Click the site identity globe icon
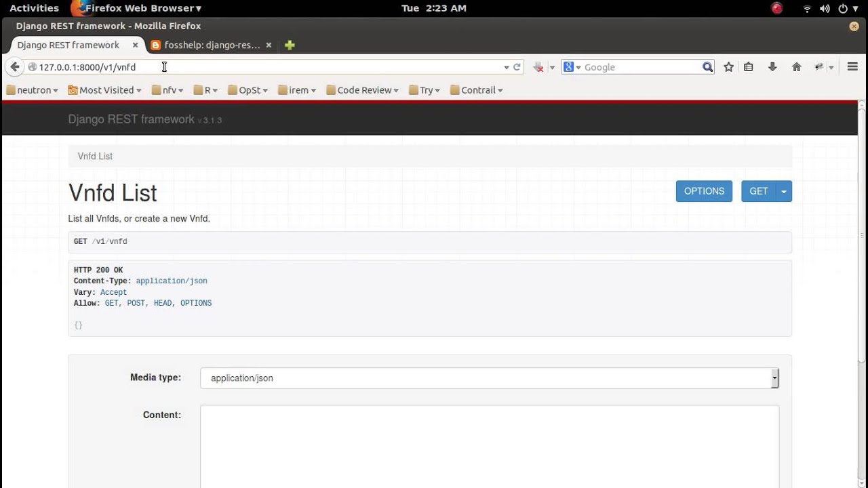Viewport: 868px width, 488px height. click(32, 67)
